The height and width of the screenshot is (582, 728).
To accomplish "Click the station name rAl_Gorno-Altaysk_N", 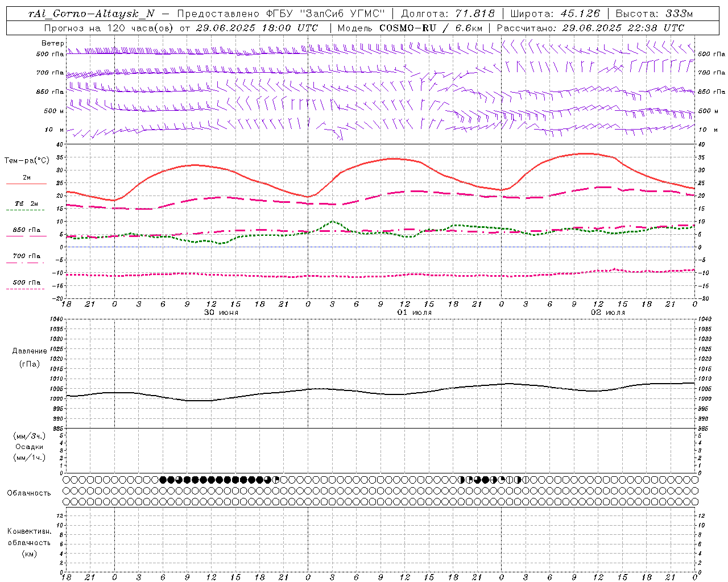I will tap(92, 14).
